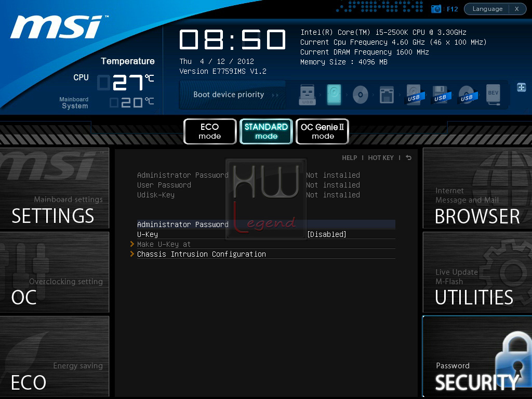Viewport: 532px width, 399px height.
Task: Select the USB CD-ROM boot device icon
Action: 468,95
